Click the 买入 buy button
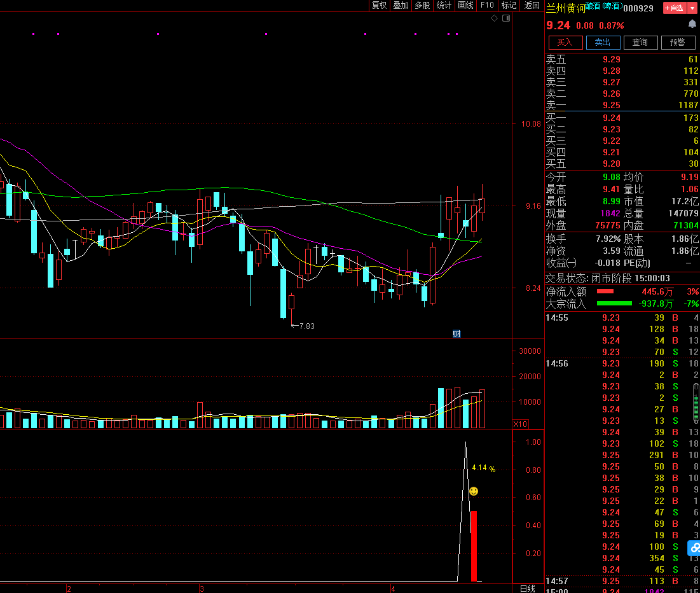700x593 pixels. click(565, 43)
